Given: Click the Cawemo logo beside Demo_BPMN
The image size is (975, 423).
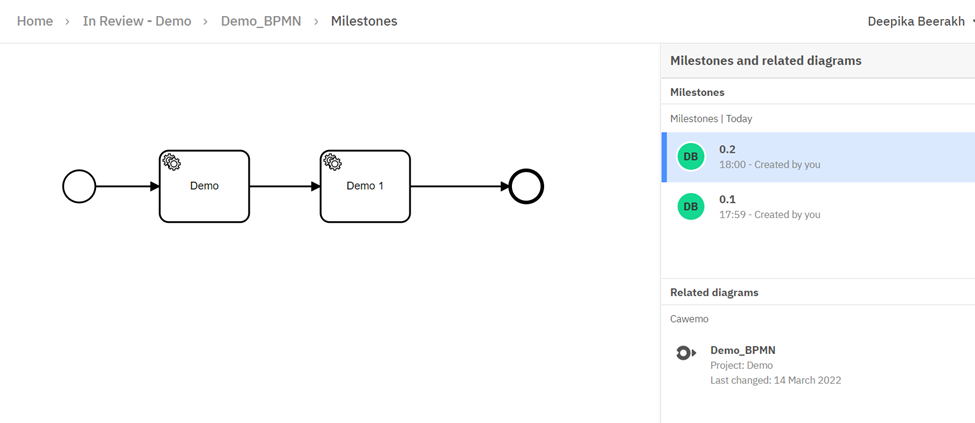Looking at the screenshot, I should point(685,353).
